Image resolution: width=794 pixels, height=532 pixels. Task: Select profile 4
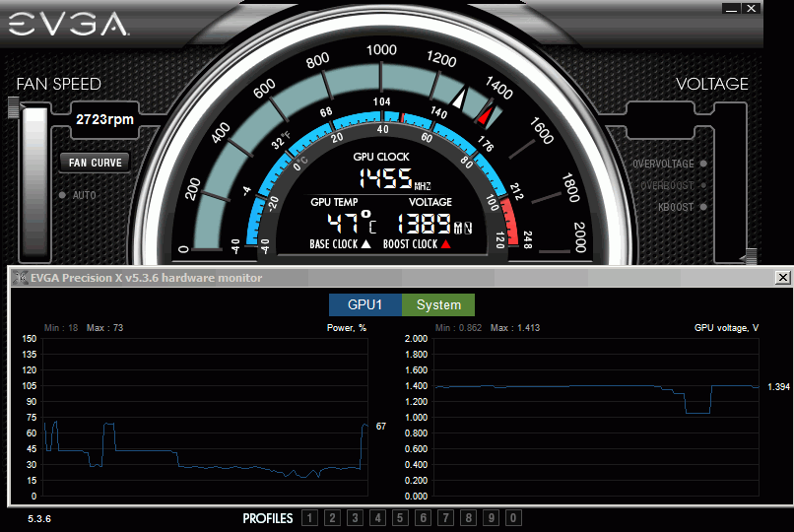377,518
